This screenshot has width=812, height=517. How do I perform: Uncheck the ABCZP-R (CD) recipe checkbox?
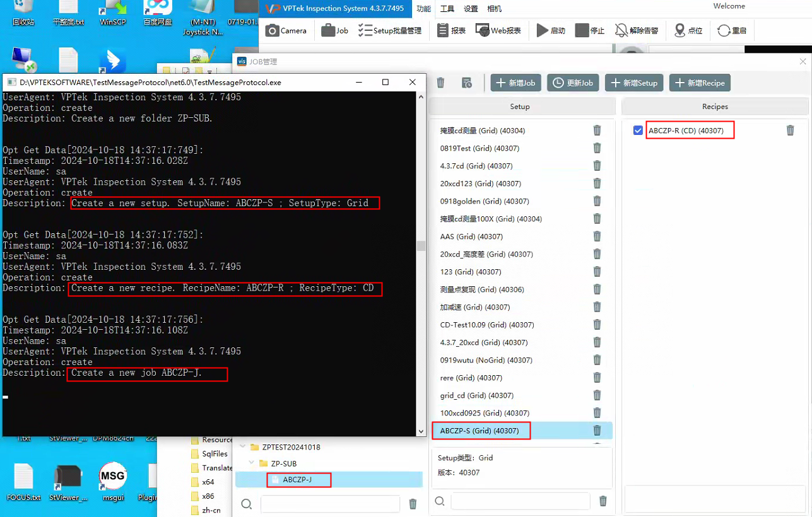pyautogui.click(x=638, y=131)
